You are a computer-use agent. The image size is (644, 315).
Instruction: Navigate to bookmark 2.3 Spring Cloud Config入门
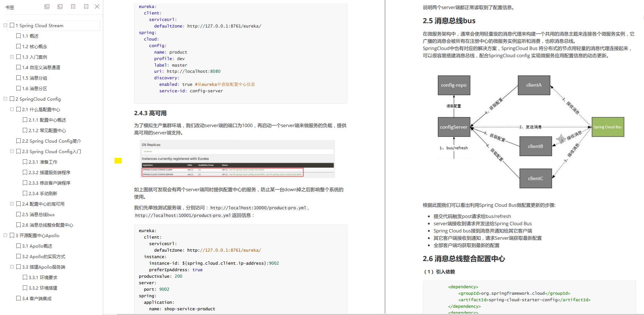point(52,151)
